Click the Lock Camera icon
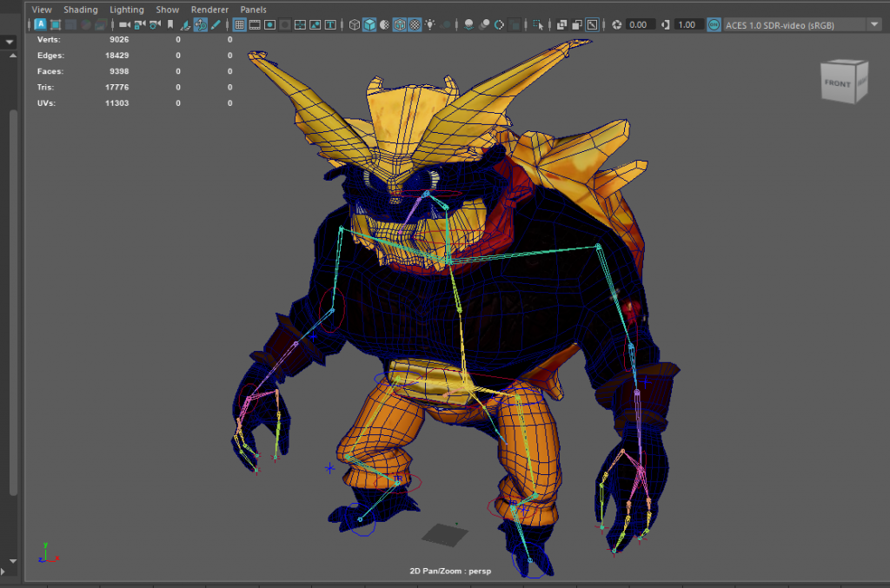The height and width of the screenshot is (588, 890). [x=140, y=24]
